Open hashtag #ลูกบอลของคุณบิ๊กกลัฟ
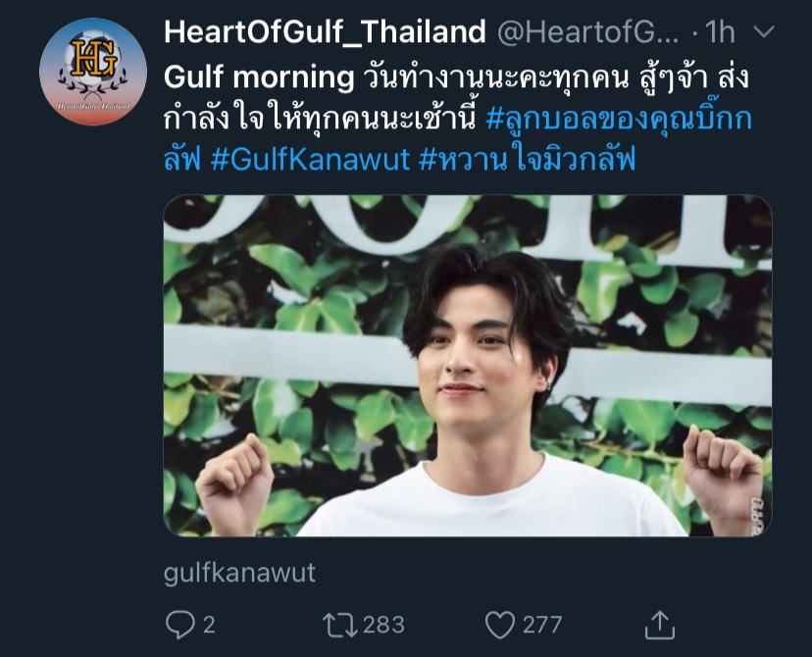Image resolution: width=812 pixels, height=657 pixels. pyautogui.click(x=458, y=136)
